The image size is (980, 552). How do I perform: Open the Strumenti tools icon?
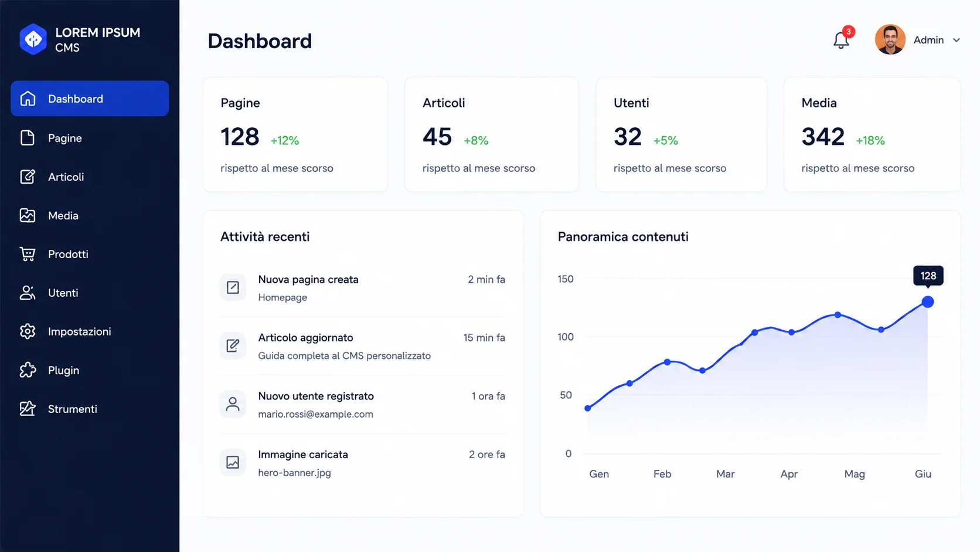pos(28,409)
